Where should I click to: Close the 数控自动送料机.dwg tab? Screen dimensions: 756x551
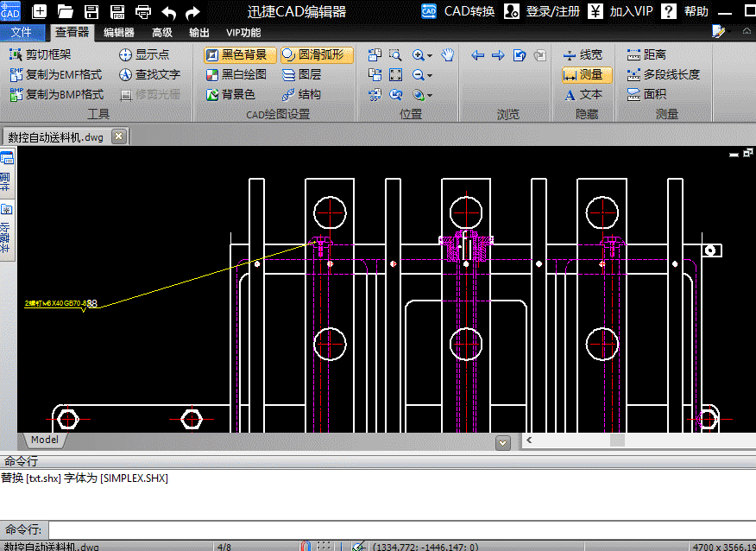coord(118,136)
